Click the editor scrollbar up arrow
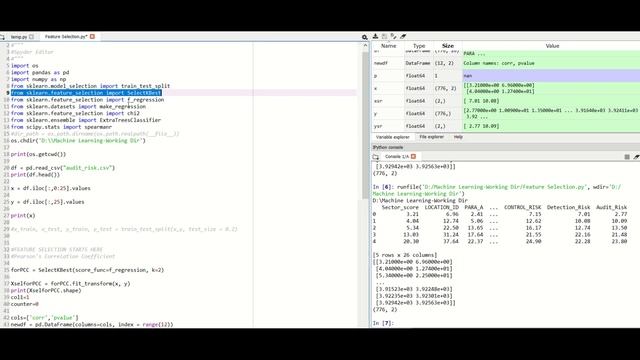 [365, 46]
